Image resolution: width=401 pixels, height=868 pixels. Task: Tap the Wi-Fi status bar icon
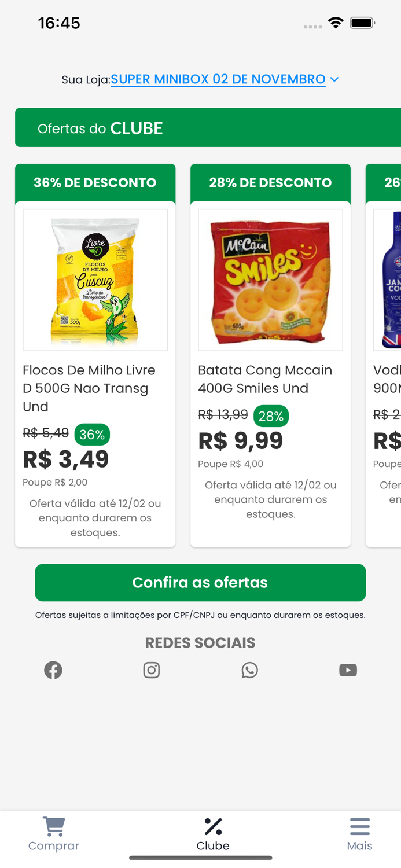click(336, 23)
